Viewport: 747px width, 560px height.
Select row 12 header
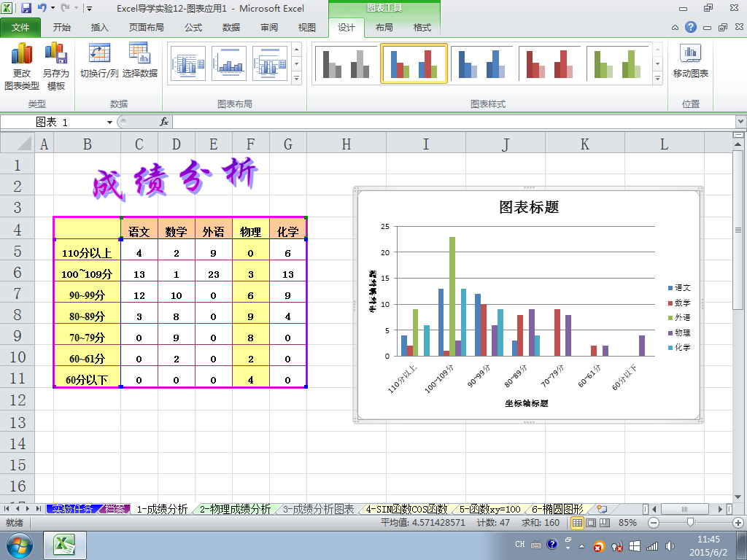click(18, 400)
